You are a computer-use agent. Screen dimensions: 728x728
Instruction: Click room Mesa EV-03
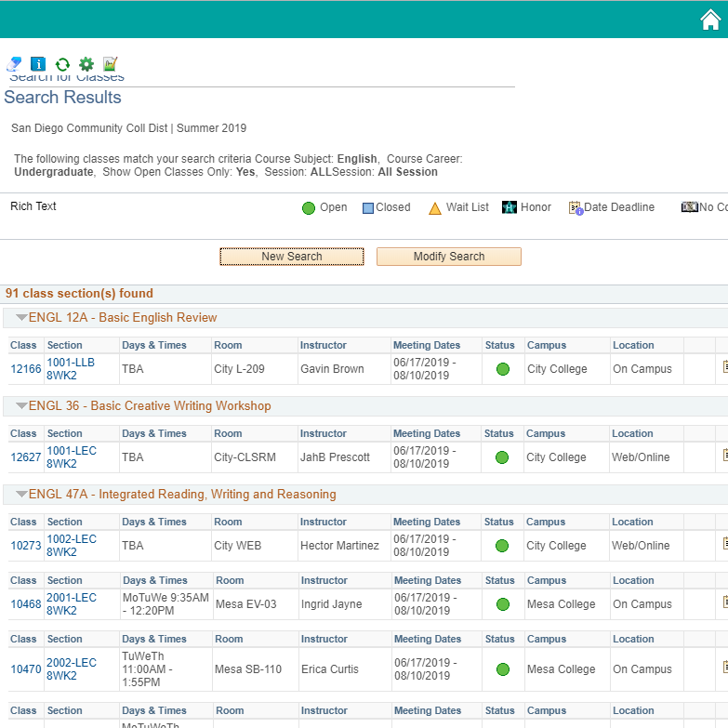(246, 604)
